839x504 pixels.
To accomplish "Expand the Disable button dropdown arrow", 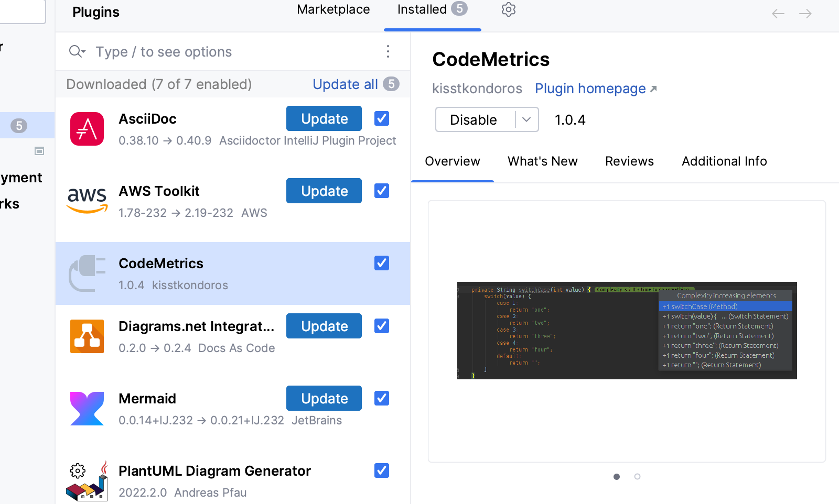I will 526,119.
